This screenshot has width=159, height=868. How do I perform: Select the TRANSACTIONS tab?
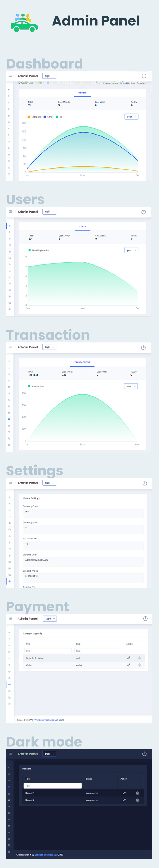pos(82,363)
